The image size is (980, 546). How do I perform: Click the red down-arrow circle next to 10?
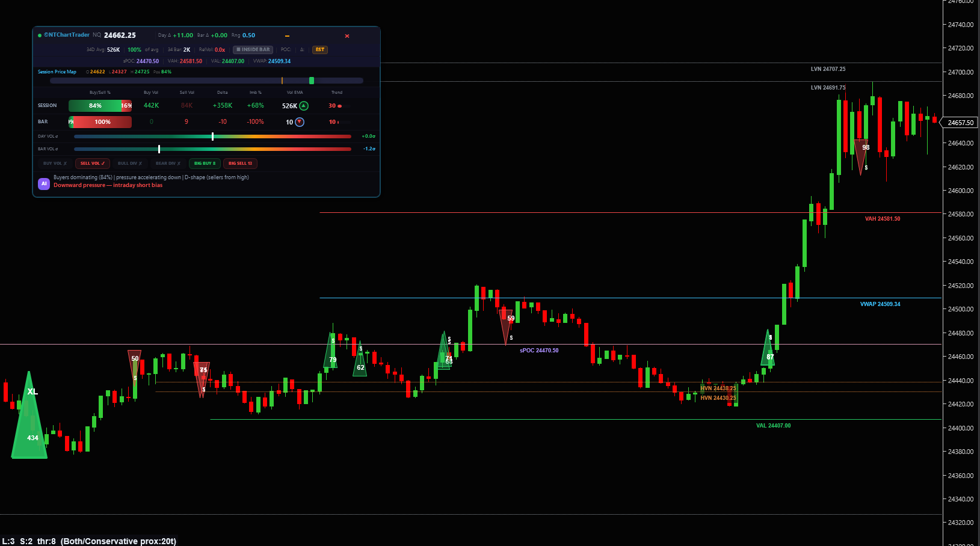[x=300, y=122]
